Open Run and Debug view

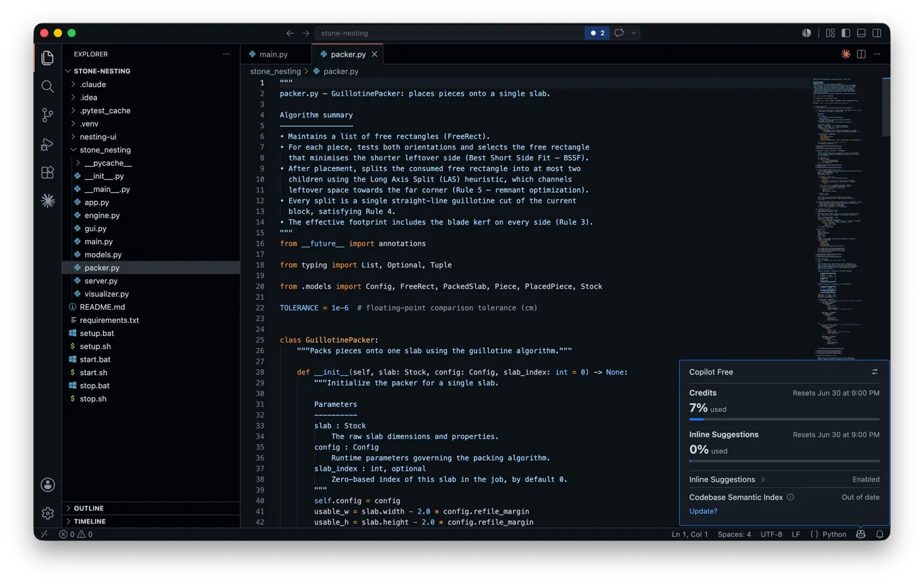click(48, 144)
